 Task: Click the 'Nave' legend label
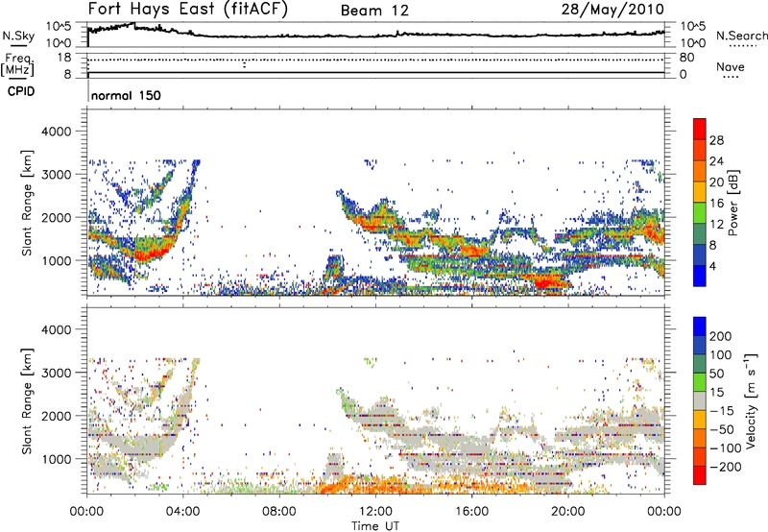point(731,66)
